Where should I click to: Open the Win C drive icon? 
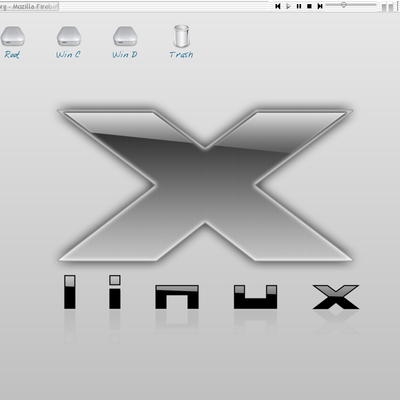69,36
